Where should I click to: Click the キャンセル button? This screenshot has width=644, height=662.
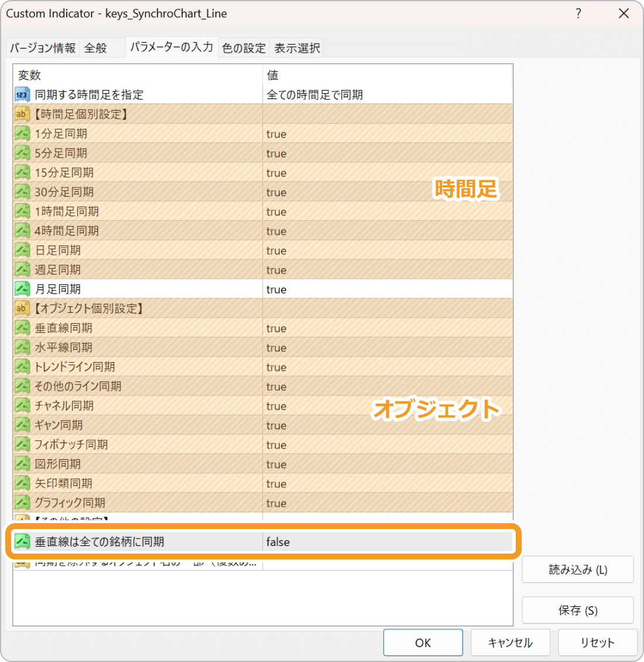click(x=510, y=643)
